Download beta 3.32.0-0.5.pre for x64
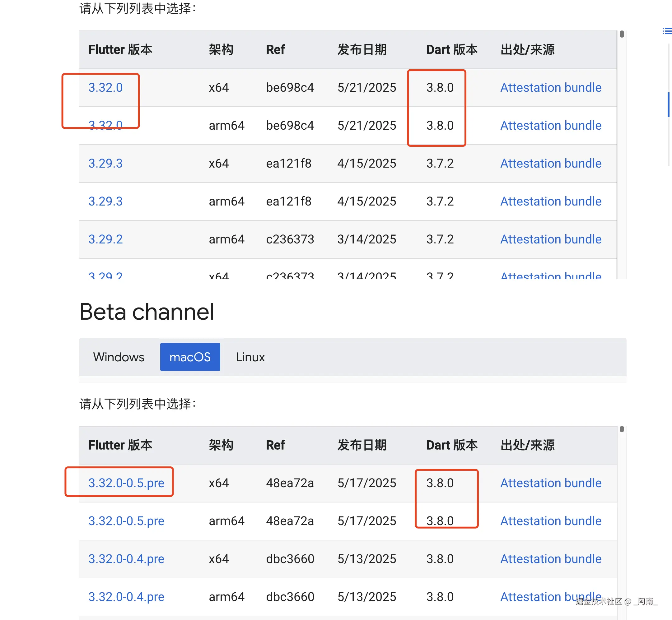The image size is (672, 620). [126, 483]
